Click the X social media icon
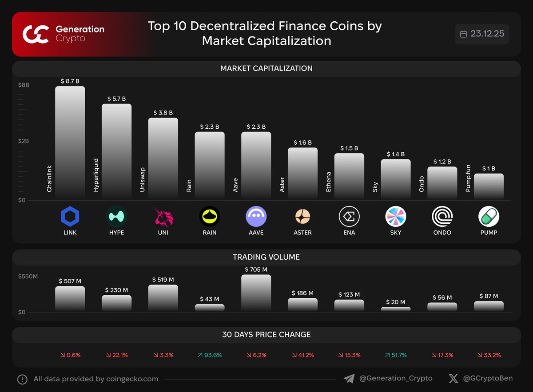The image size is (533, 392). [453, 379]
